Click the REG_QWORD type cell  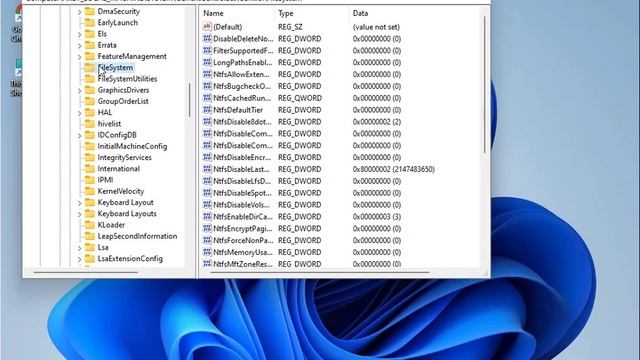pyautogui.click(x=300, y=98)
